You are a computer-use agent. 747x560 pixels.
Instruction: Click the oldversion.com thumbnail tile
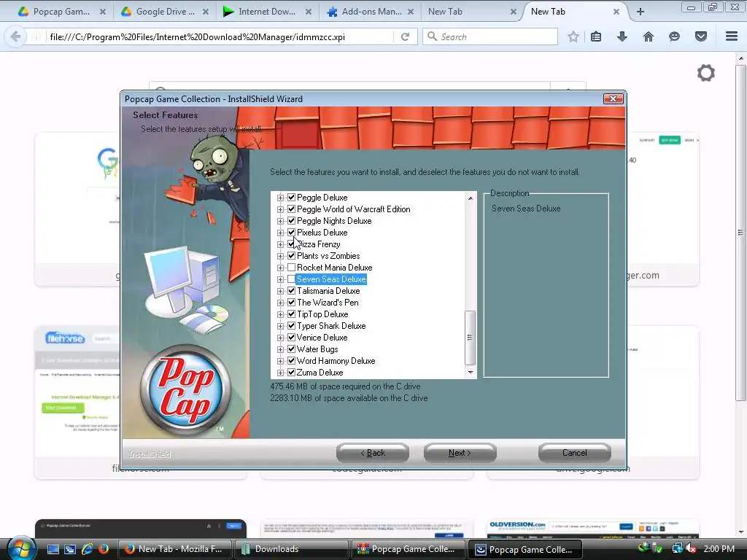tap(592, 529)
